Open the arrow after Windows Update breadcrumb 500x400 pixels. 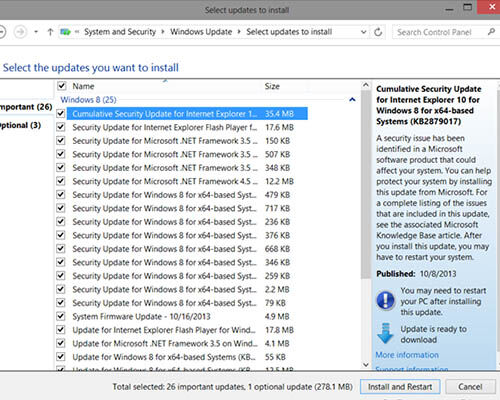click(x=239, y=32)
